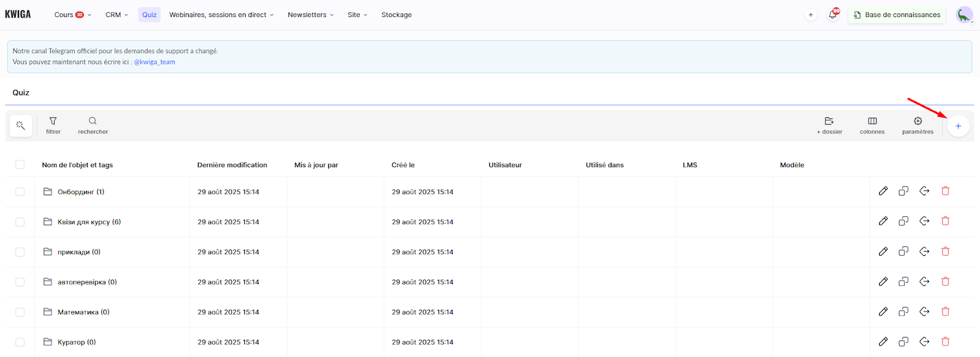Open the filter (filtrer) tool
Viewport: 980px width, 357px height.
[x=53, y=125]
